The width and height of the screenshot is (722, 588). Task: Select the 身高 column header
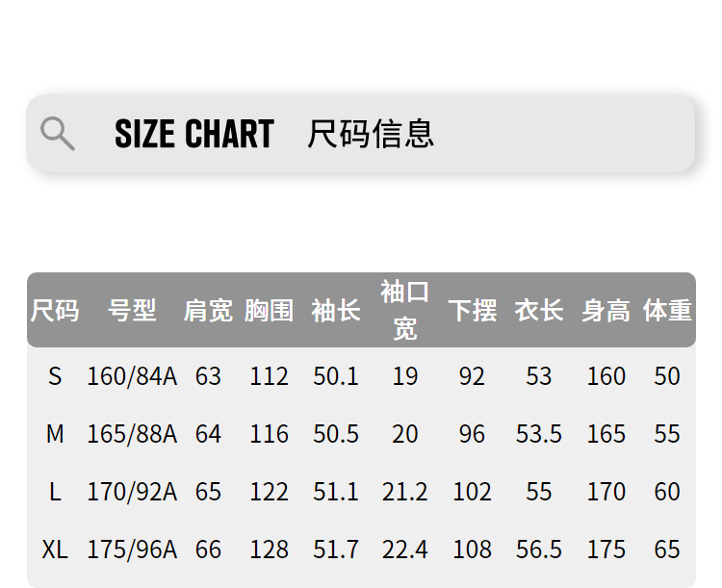606,311
